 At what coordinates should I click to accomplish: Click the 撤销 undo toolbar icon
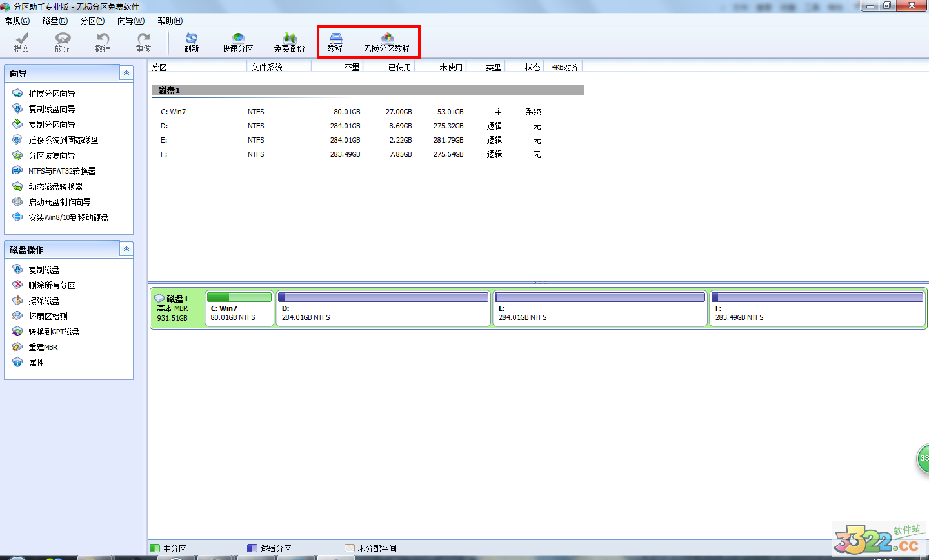coord(103,43)
